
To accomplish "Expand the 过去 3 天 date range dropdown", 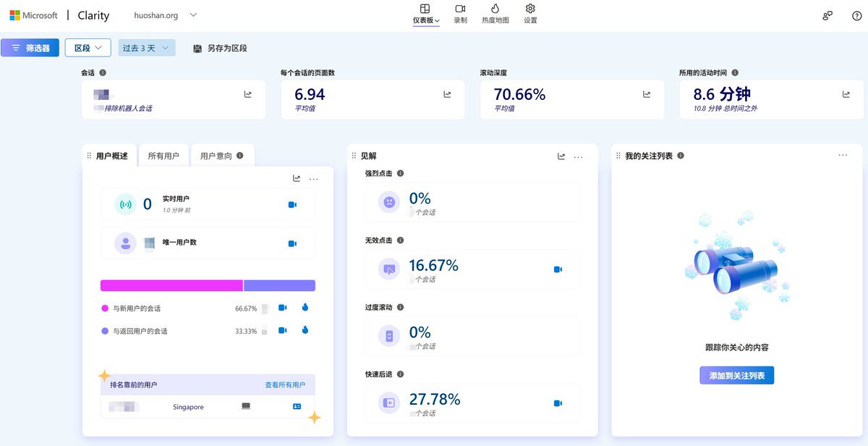I will pyautogui.click(x=147, y=48).
